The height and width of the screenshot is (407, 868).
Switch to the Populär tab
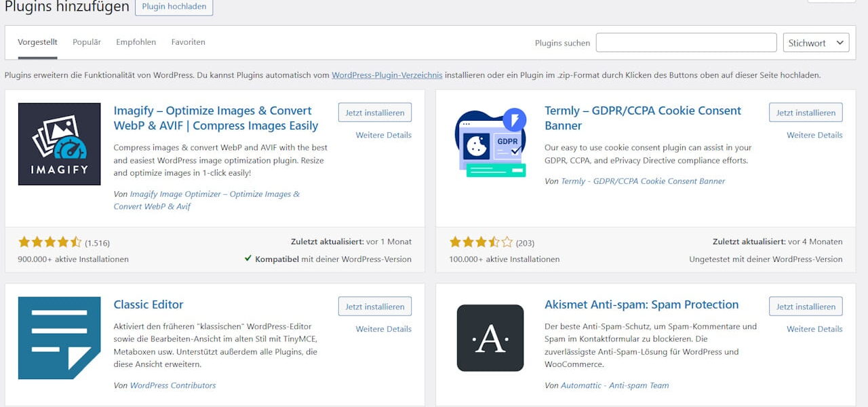tap(87, 42)
